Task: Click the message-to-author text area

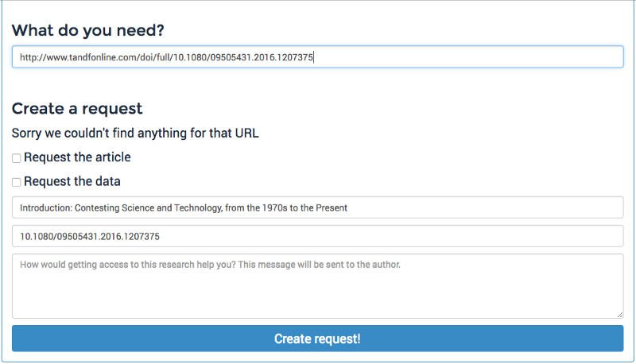Action: 317,286
